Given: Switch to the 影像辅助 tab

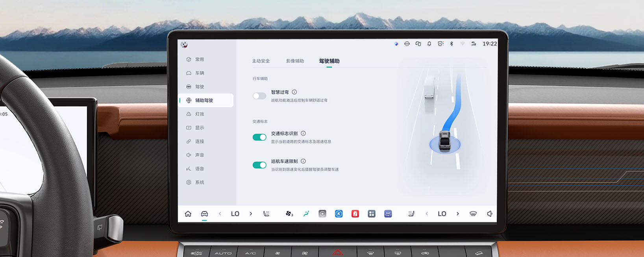Looking at the screenshot, I should [x=295, y=61].
